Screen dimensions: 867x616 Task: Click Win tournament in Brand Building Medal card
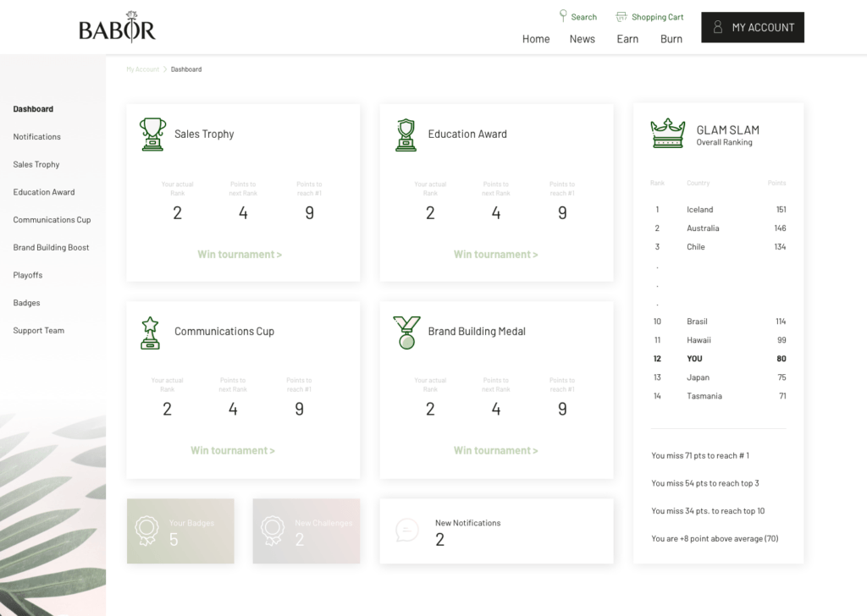pos(496,451)
